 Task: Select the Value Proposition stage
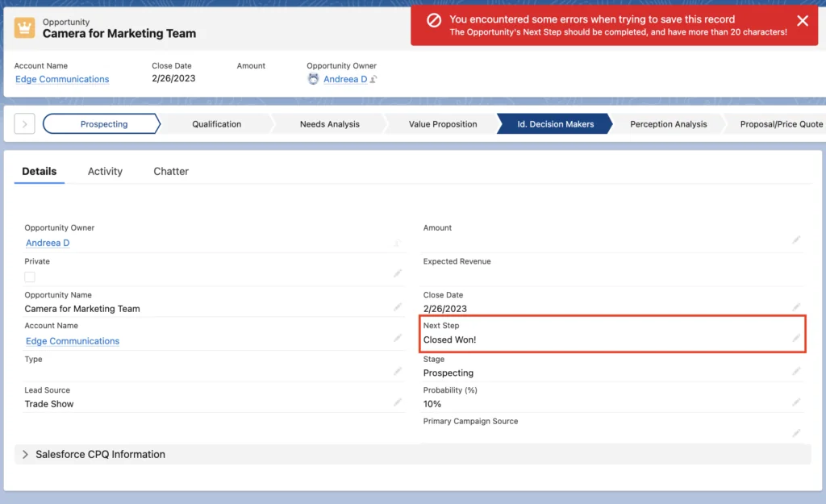[x=443, y=123]
